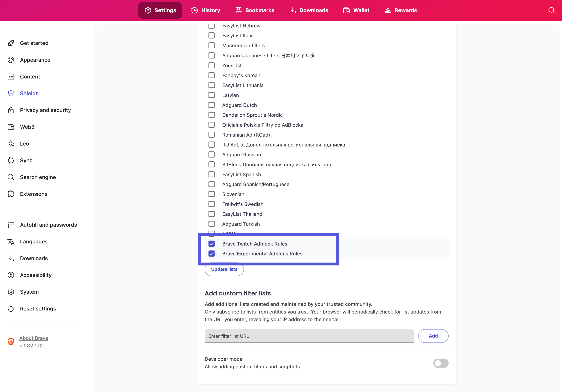Click the Shields icon in sidebar
Screen dimensions: 562x392
[11, 94]
